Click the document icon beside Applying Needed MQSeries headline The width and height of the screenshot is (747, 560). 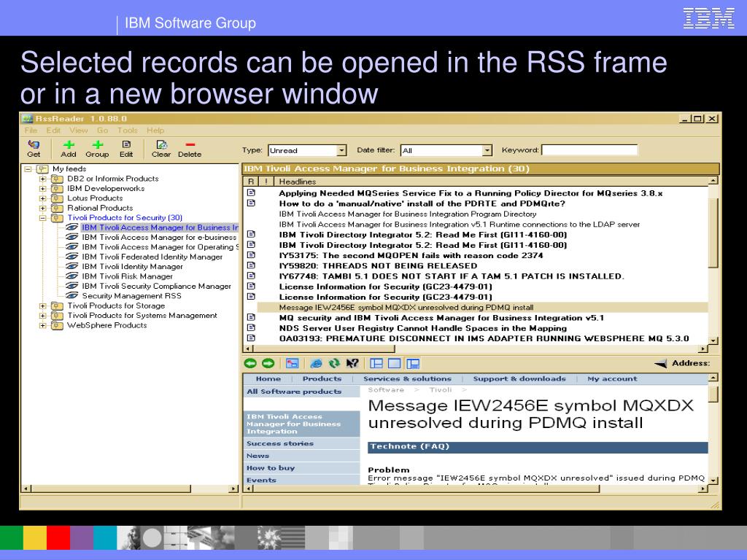click(x=251, y=192)
